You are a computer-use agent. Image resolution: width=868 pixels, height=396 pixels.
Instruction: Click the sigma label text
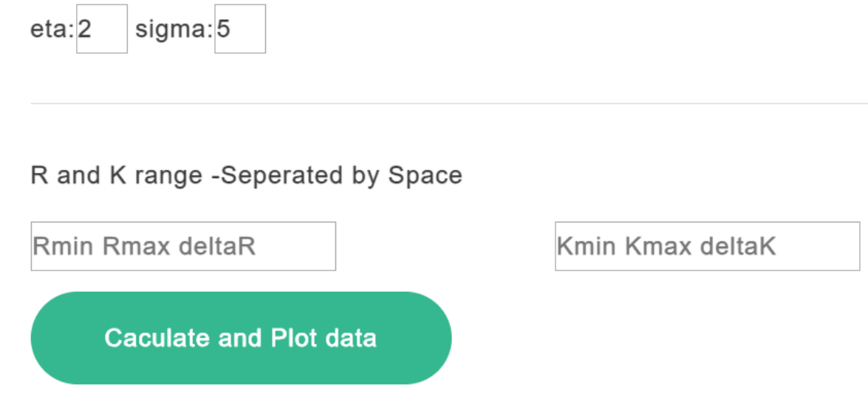click(174, 30)
